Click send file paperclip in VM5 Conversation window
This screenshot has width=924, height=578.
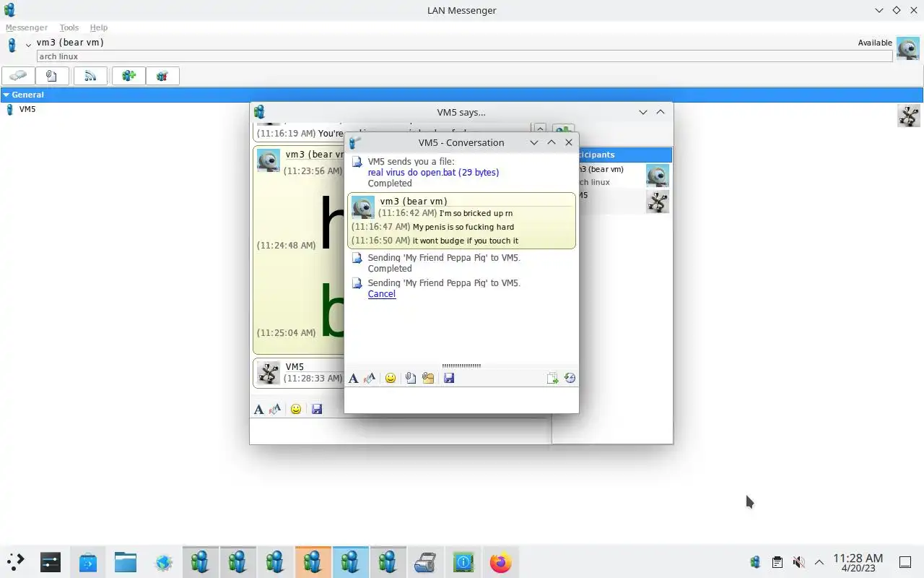tap(410, 378)
